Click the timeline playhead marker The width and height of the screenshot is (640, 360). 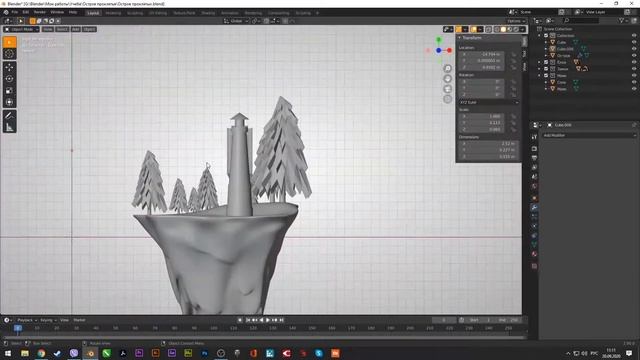18,328
